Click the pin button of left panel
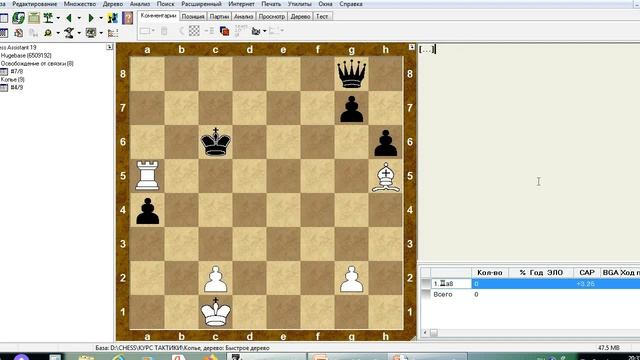Viewport: 640px width, 360px height. pos(109,47)
